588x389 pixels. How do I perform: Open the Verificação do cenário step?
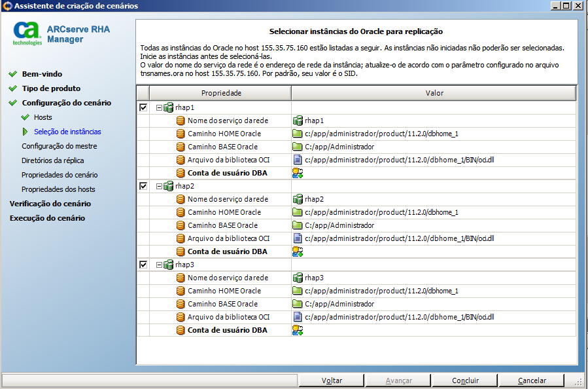click(50, 204)
